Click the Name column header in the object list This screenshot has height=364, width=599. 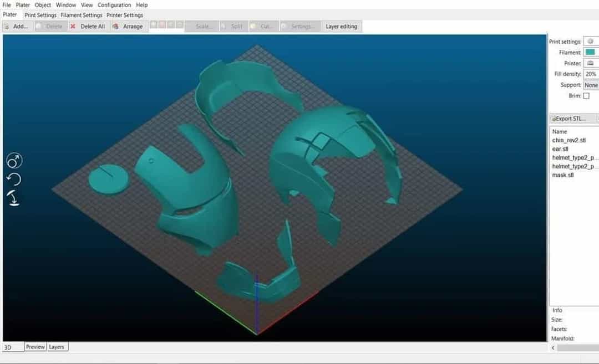pyautogui.click(x=560, y=132)
